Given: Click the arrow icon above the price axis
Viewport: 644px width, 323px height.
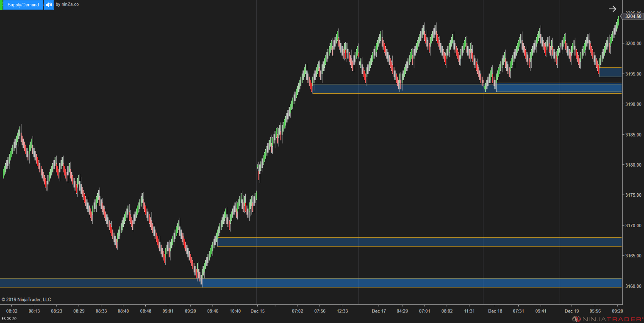Looking at the screenshot, I should (x=613, y=8).
